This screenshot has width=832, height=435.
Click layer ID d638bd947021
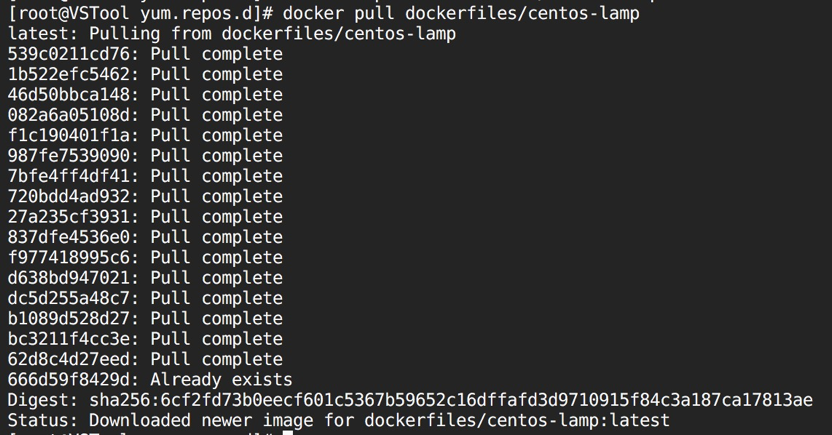coord(68,277)
